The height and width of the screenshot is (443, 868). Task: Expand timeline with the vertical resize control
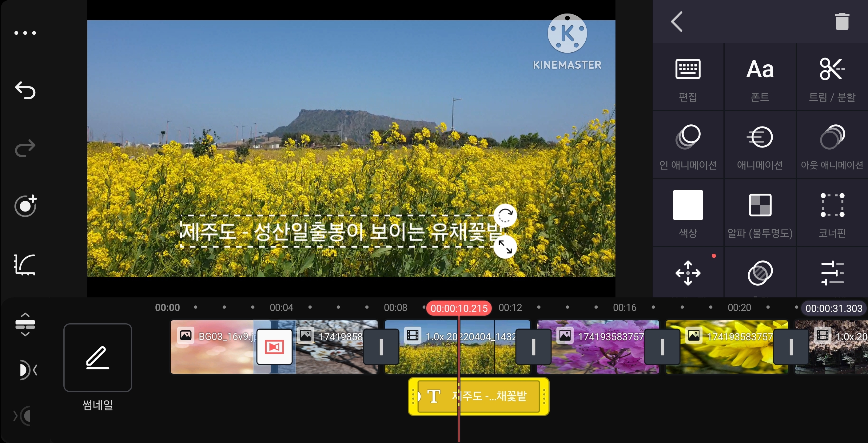25,324
